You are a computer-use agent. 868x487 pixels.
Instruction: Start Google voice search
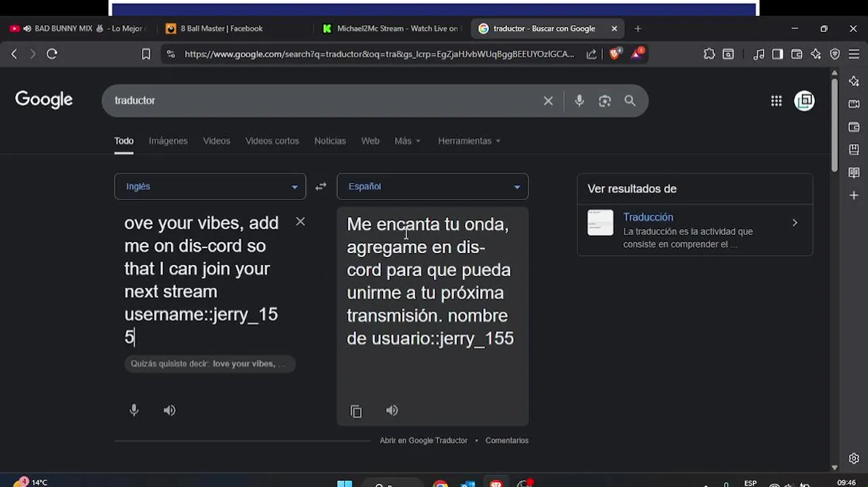tap(579, 101)
